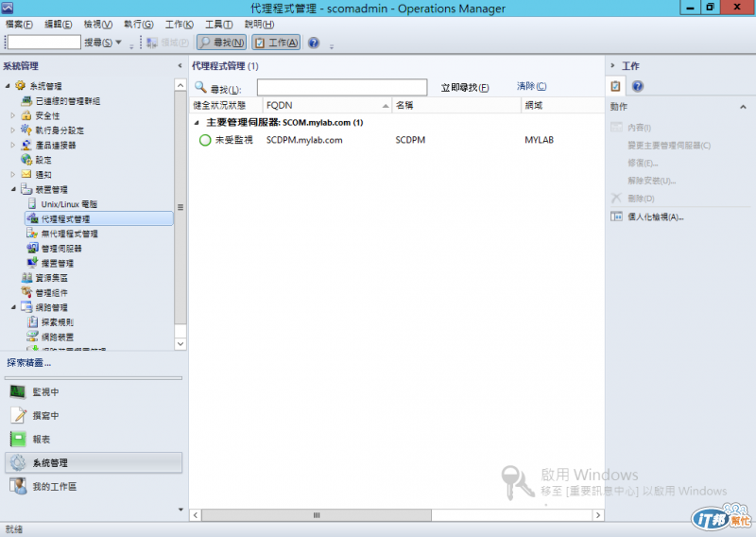
Task: Collapse the 動作 section chevron
Action: 743,107
